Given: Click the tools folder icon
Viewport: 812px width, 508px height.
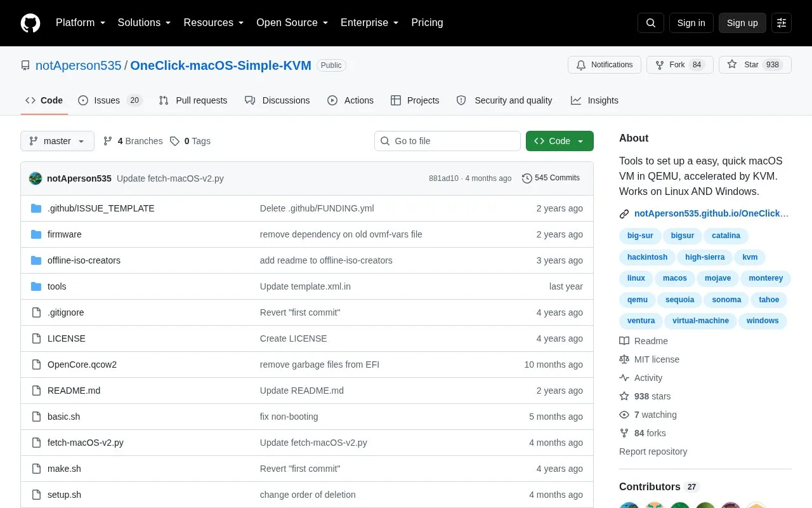Looking at the screenshot, I should (36, 286).
